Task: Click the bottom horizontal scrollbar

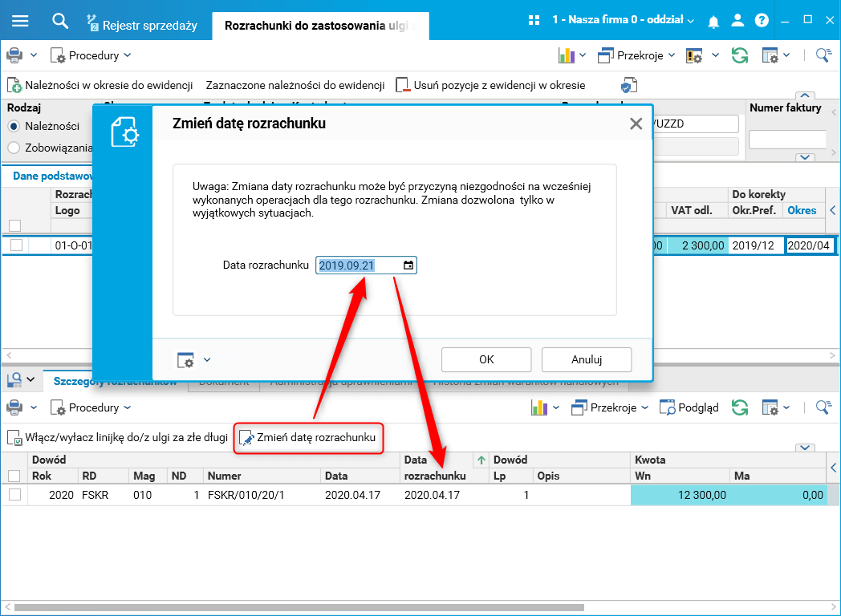Action: click(299, 607)
